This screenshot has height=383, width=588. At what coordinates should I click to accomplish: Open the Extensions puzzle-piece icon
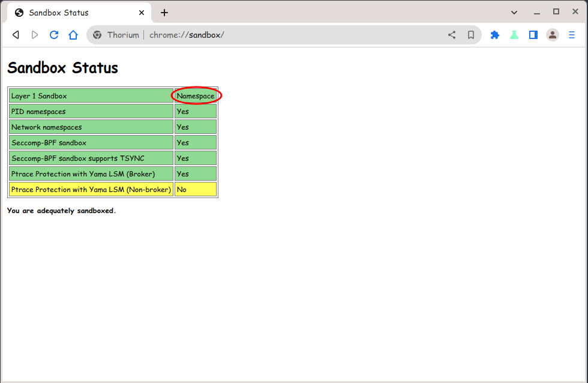[x=494, y=35]
